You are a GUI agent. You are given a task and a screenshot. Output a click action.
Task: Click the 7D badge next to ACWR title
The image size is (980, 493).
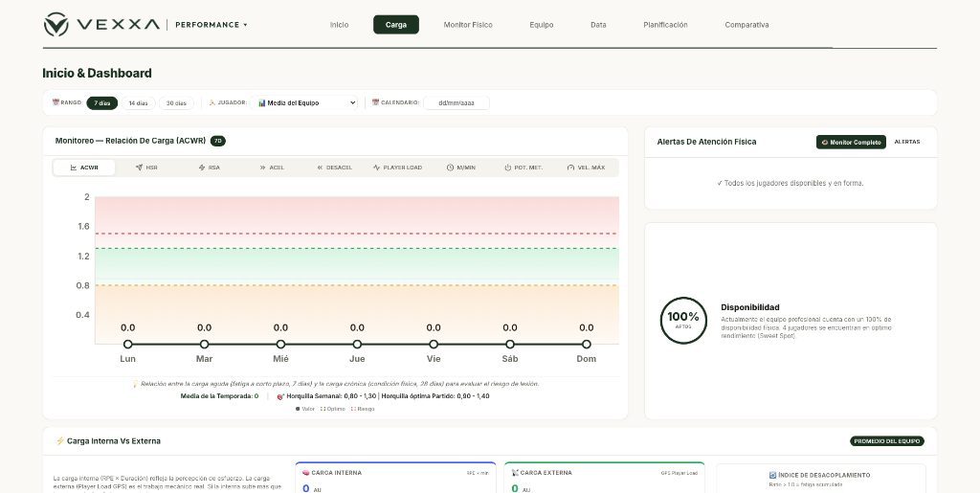pos(218,142)
